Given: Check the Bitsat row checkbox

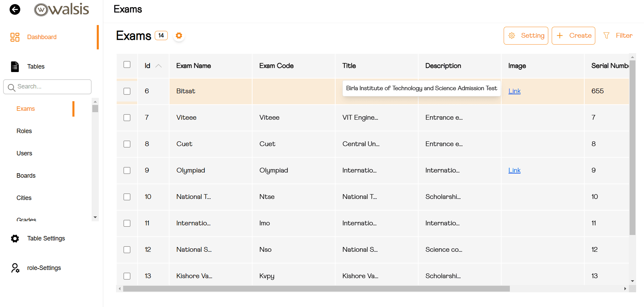Looking at the screenshot, I should 127,91.
